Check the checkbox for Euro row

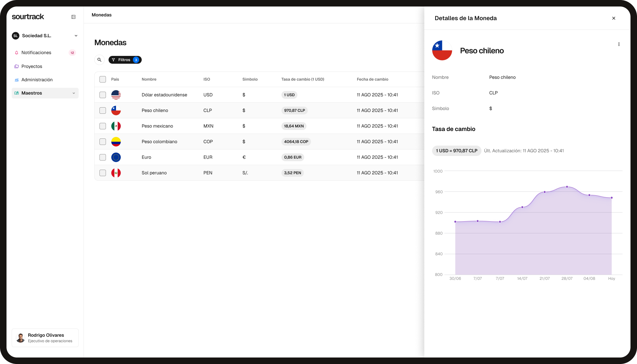102,157
